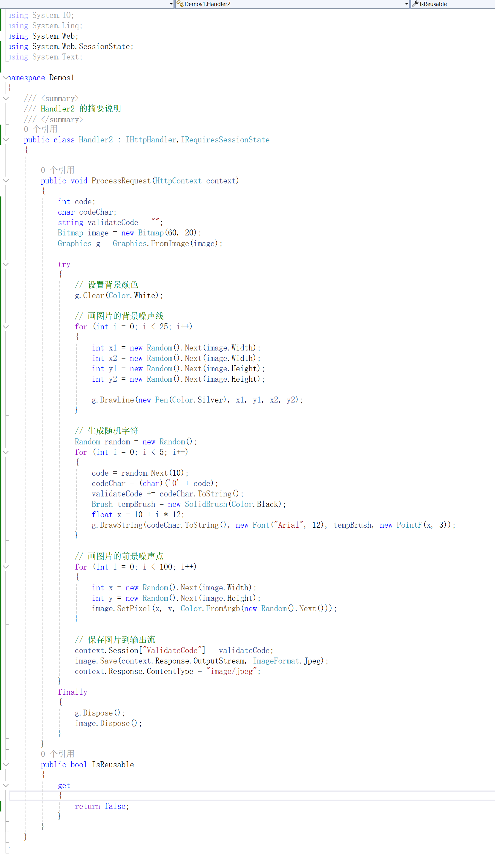Click 'g.Clear(Color.White);' statement

click(119, 295)
